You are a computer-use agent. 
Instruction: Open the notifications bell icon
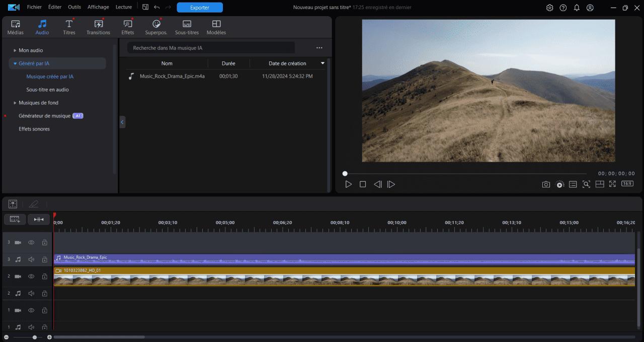tap(577, 8)
